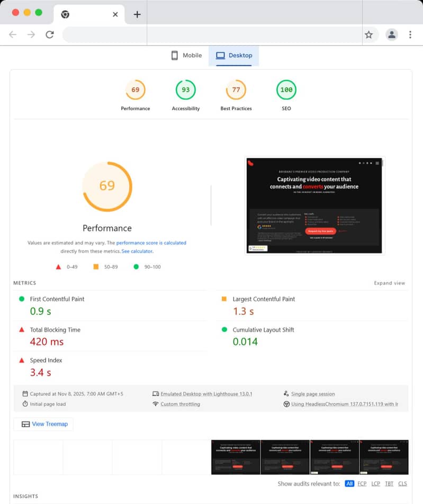
Task: Filter audits relevant to CLS
Action: 402,483
